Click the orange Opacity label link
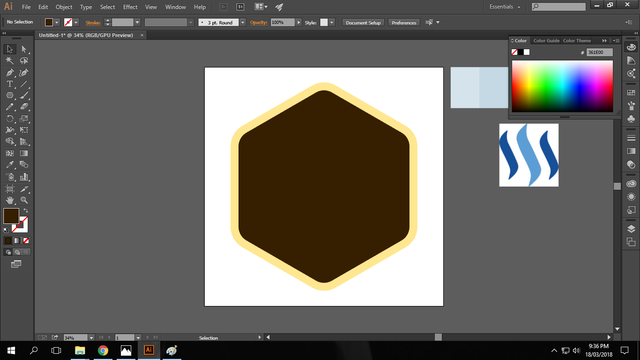This screenshot has height=360, width=640. pos(258,22)
